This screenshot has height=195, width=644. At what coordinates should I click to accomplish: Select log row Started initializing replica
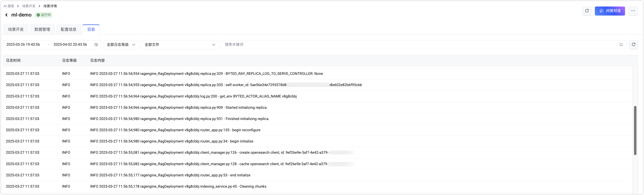pos(318,108)
